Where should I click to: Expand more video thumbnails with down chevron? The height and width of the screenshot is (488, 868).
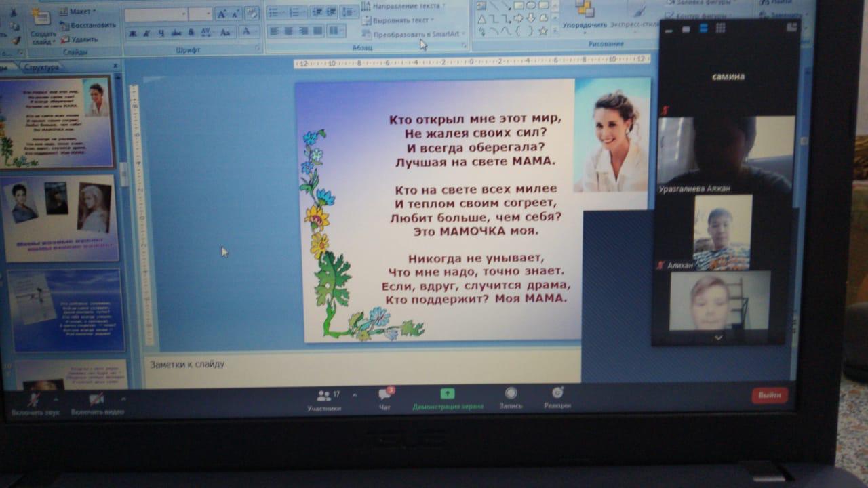[x=719, y=337]
